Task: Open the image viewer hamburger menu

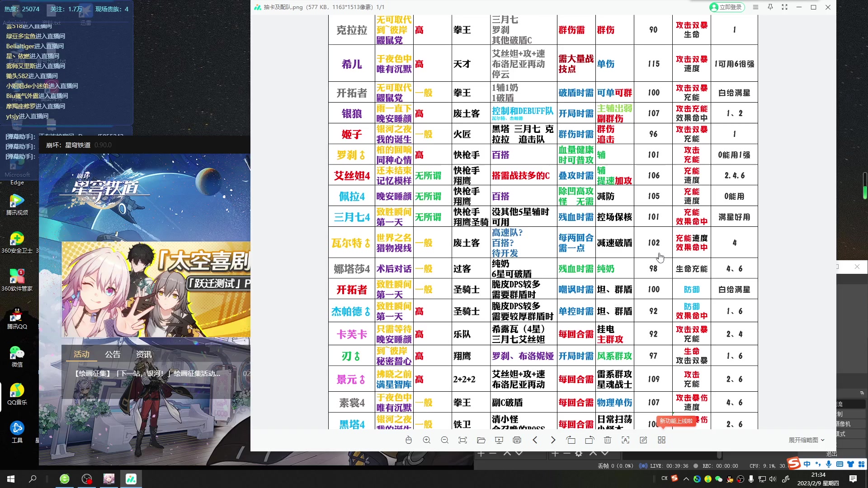Action: pos(755,7)
